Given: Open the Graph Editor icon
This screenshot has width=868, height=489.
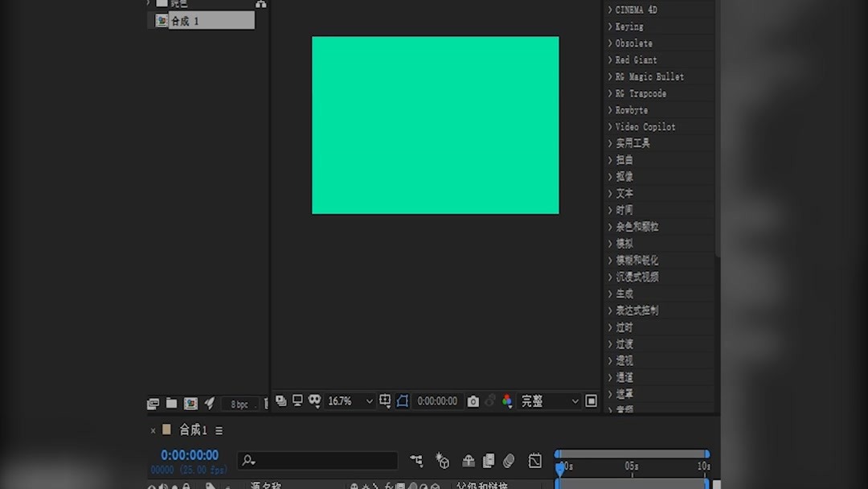Looking at the screenshot, I should click(534, 460).
